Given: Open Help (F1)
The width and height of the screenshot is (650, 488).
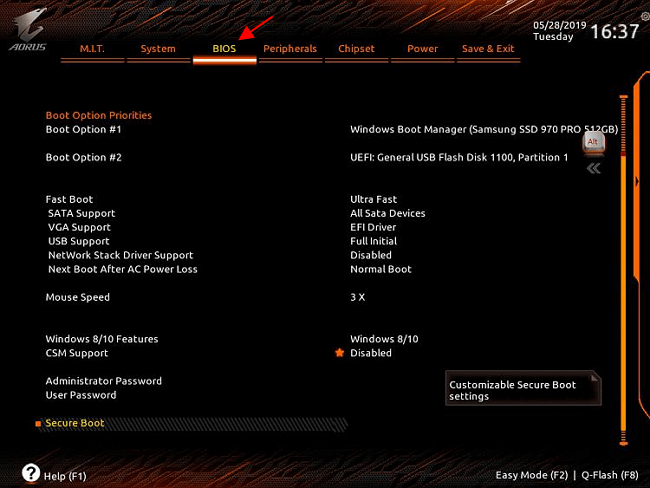Looking at the screenshot, I should tap(65, 476).
